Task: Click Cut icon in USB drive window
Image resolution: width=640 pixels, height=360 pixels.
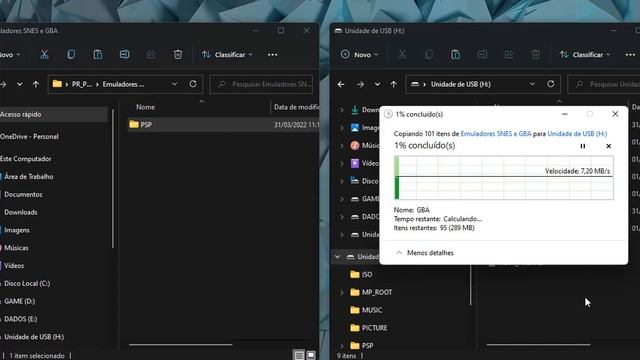Action: pos(402,55)
